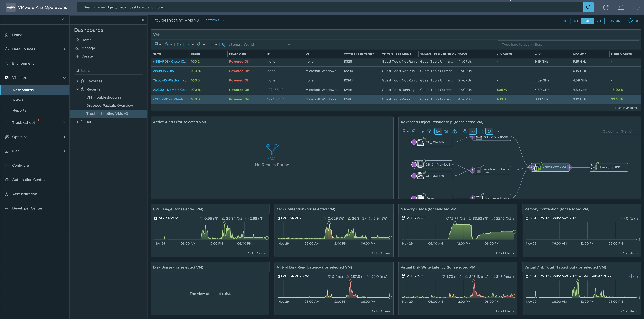Collapse the Recents tree node
Image resolution: width=644 pixels, height=319 pixels.
point(77,89)
